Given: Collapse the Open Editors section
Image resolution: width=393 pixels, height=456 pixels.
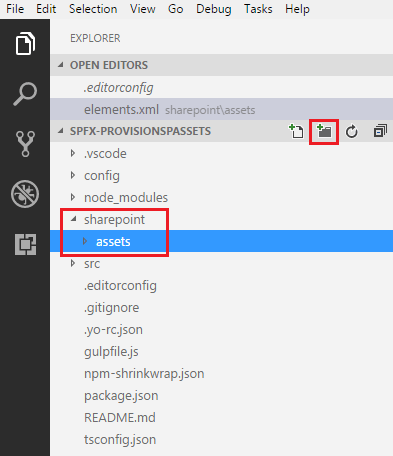Looking at the screenshot, I should [61, 65].
